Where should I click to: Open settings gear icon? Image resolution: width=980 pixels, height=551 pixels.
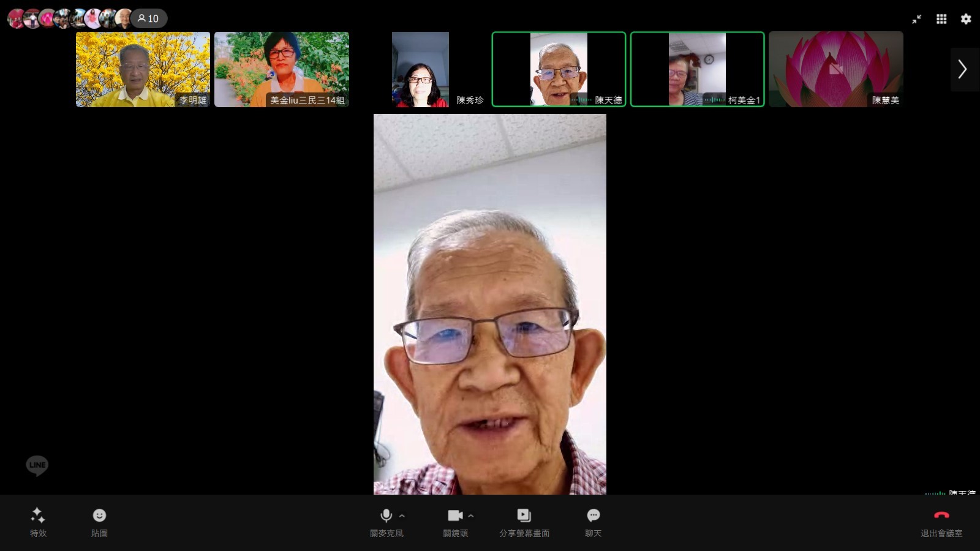coord(966,19)
